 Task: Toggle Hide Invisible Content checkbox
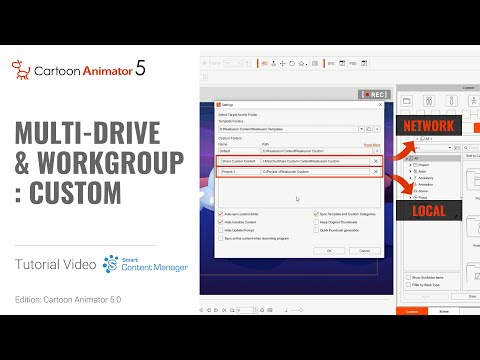click(220, 222)
